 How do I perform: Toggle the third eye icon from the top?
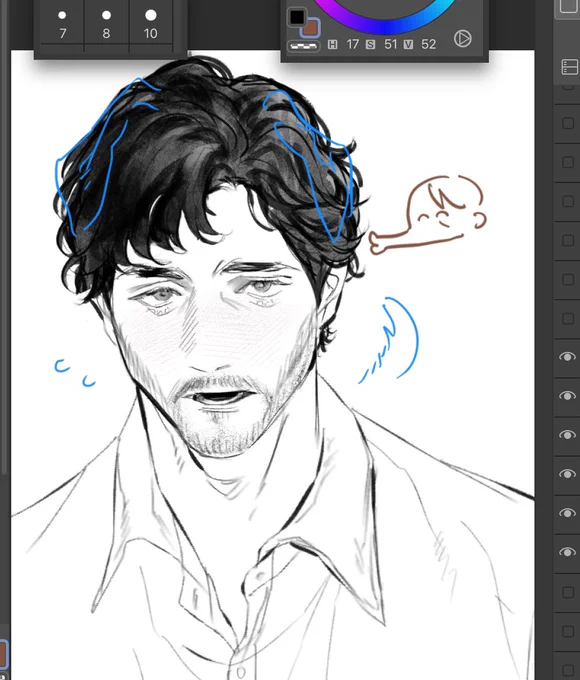tap(567, 435)
